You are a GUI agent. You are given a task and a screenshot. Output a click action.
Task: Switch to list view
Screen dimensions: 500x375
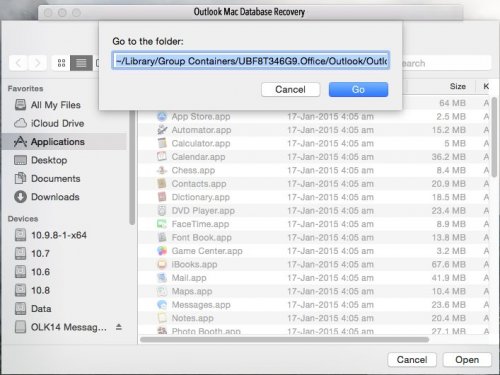(81, 63)
